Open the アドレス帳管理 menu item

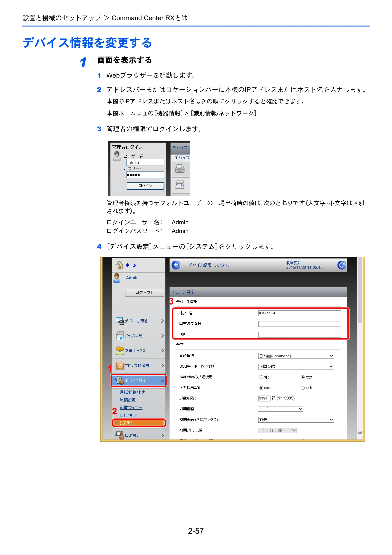click(x=139, y=366)
